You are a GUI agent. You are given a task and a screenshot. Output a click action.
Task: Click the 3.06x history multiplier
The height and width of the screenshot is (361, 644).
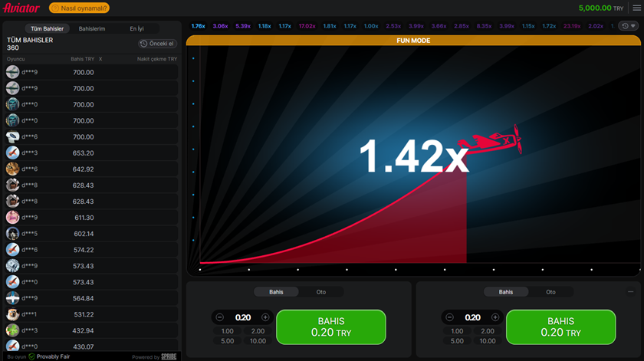(220, 26)
